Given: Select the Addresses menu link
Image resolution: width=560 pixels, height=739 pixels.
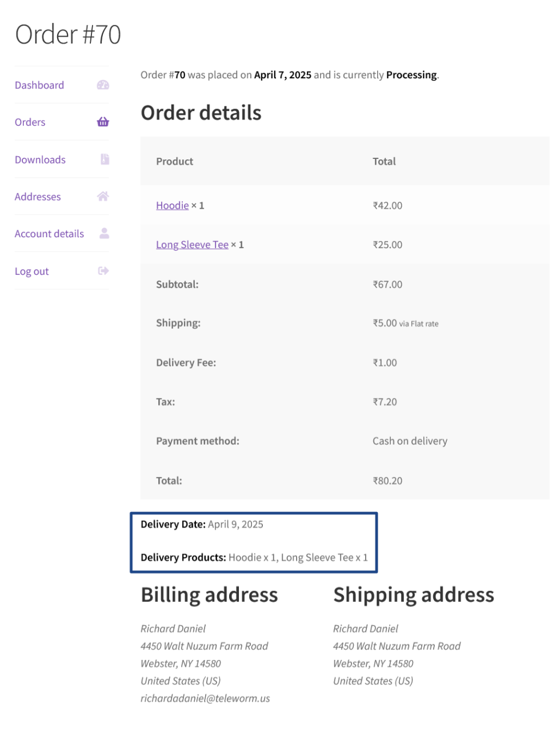Looking at the screenshot, I should click(x=38, y=197).
